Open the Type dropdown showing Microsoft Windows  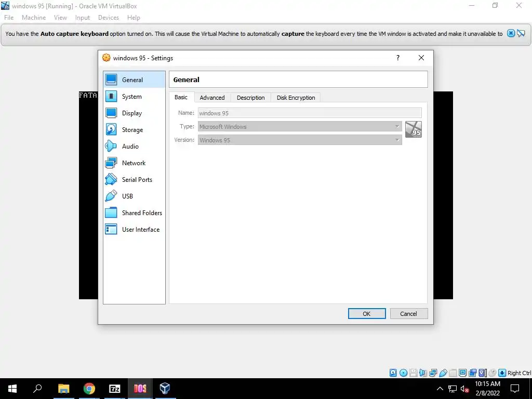pyautogui.click(x=300, y=127)
